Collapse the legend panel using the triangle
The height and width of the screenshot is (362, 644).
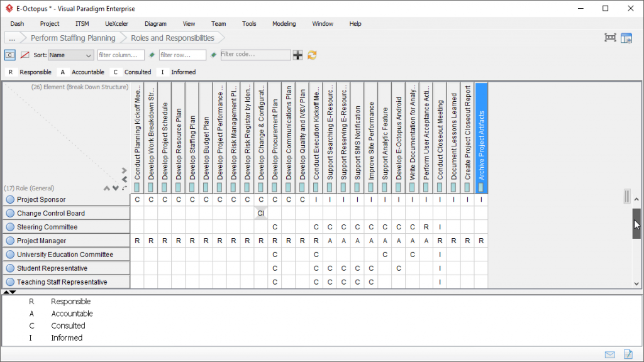pos(13,292)
